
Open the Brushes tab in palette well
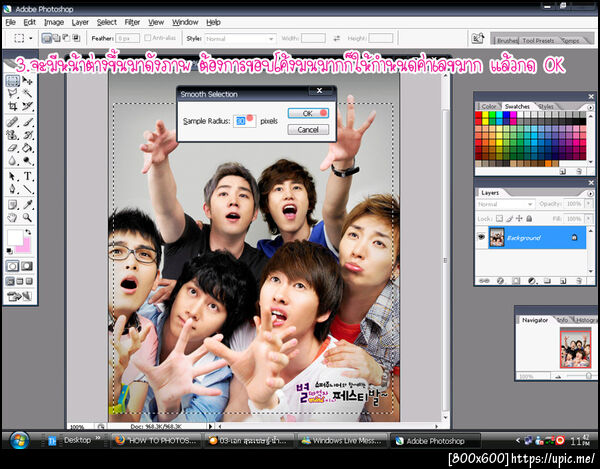[x=507, y=40]
